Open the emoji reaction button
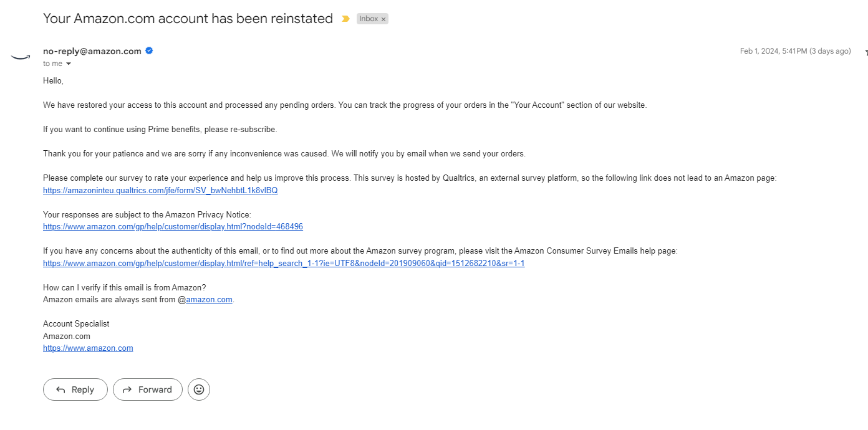 pyautogui.click(x=199, y=389)
